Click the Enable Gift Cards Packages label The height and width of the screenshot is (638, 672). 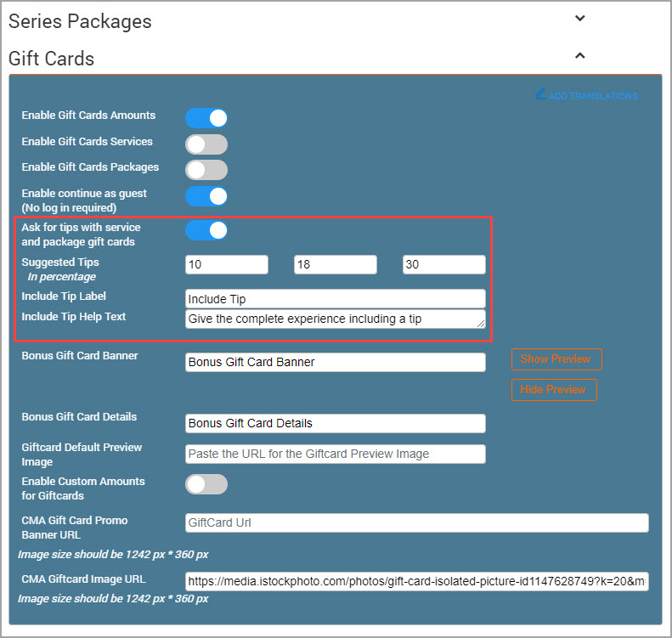90,167
